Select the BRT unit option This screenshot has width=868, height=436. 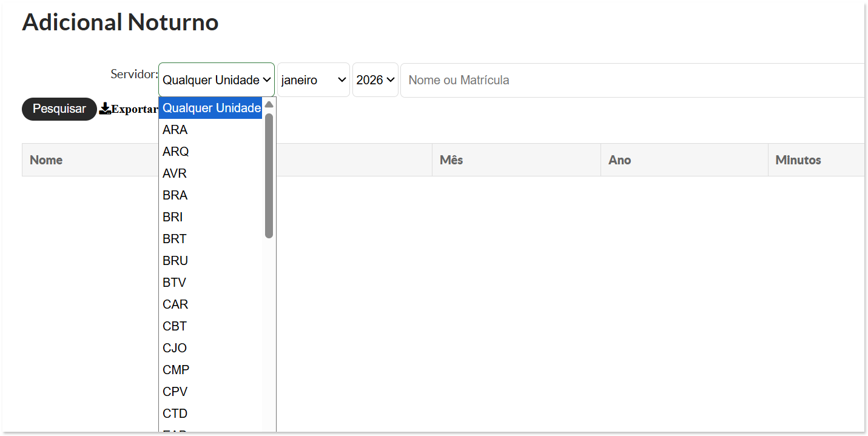175,239
